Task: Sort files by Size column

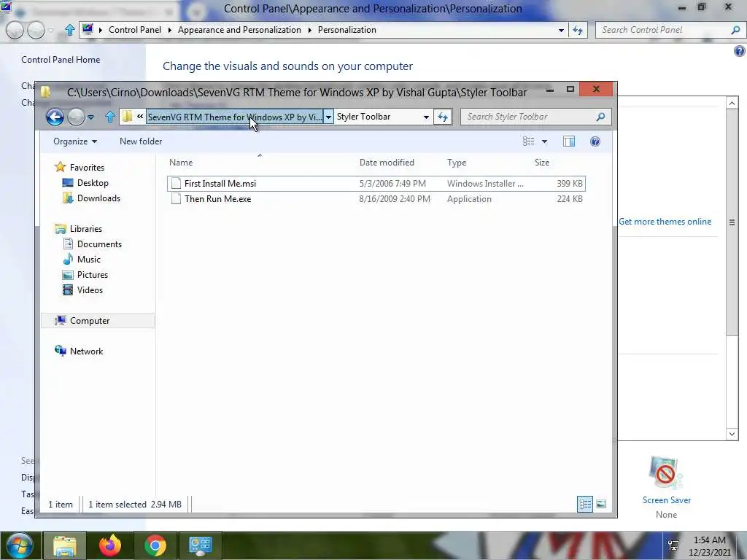Action: pos(542,163)
